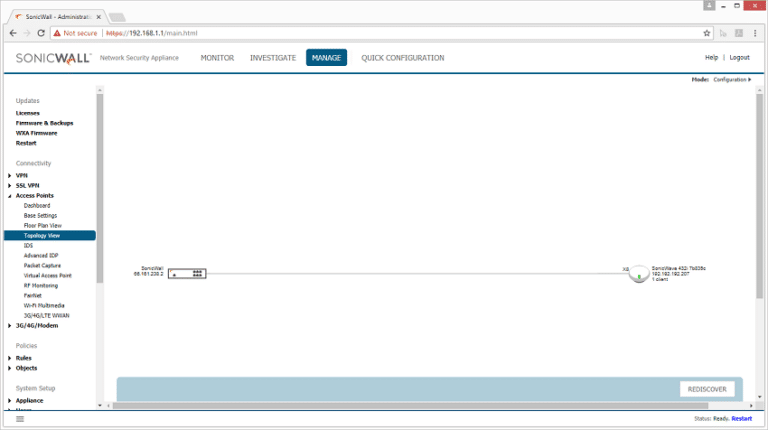Viewport: 768px width, 430px height.
Task: Expand the SSL VPN tree node
Action: tap(9, 186)
